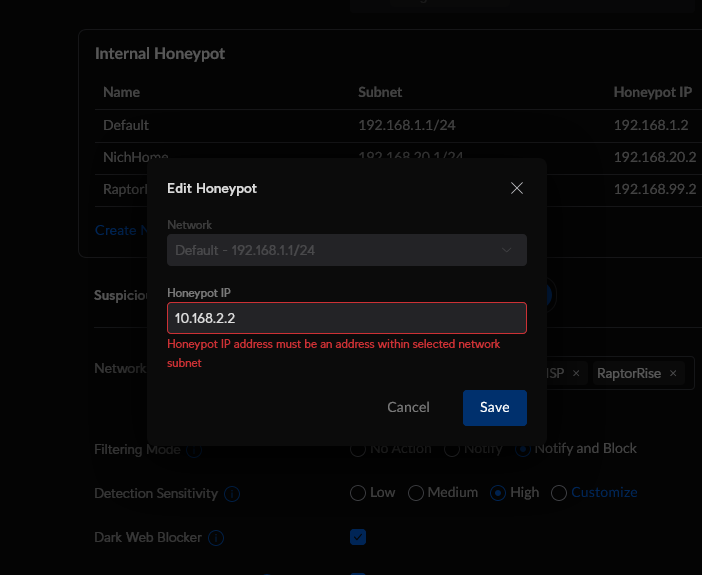Click the Honeypot IP input field
The width and height of the screenshot is (702, 575).
point(346,318)
